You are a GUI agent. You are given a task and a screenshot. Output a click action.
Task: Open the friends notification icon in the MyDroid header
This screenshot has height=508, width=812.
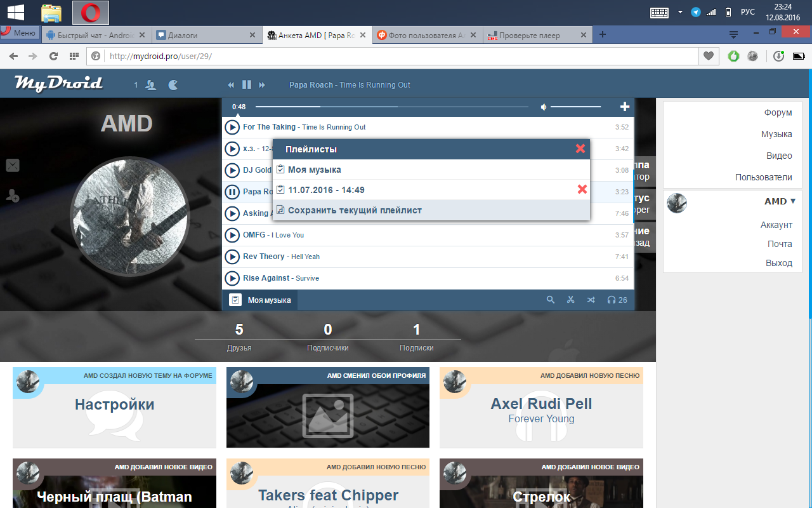[150, 84]
